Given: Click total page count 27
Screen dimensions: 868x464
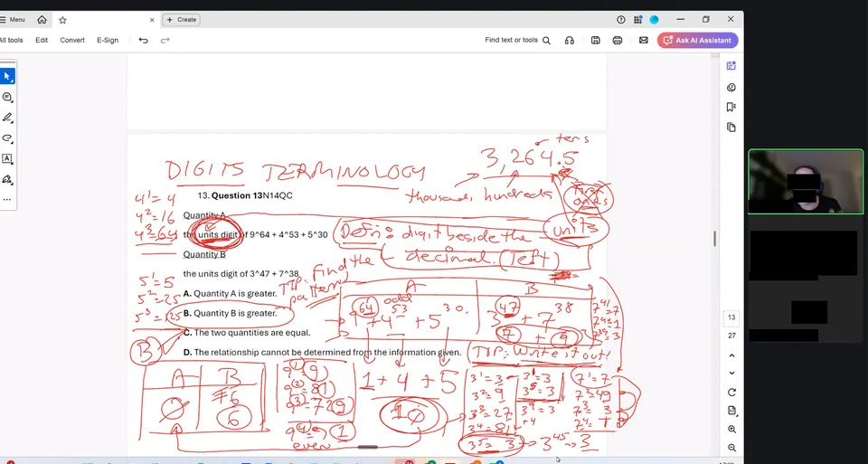Looking at the screenshot, I should (x=731, y=336).
